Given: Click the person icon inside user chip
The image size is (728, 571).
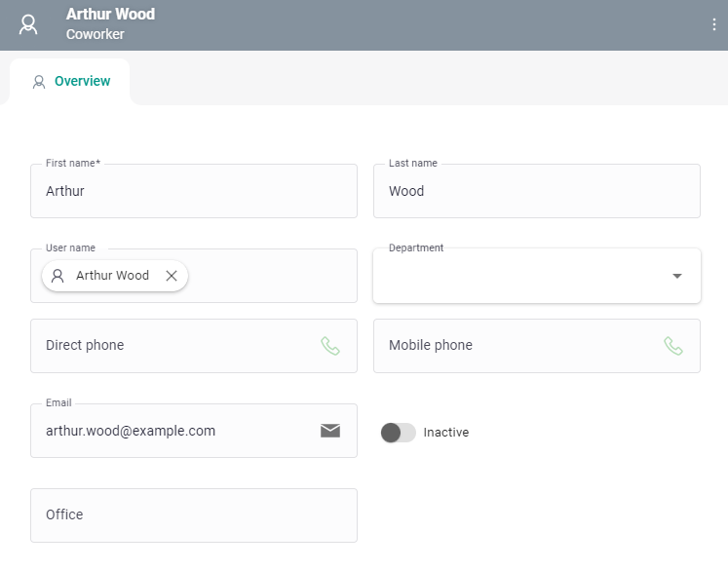Looking at the screenshot, I should click(x=57, y=276).
